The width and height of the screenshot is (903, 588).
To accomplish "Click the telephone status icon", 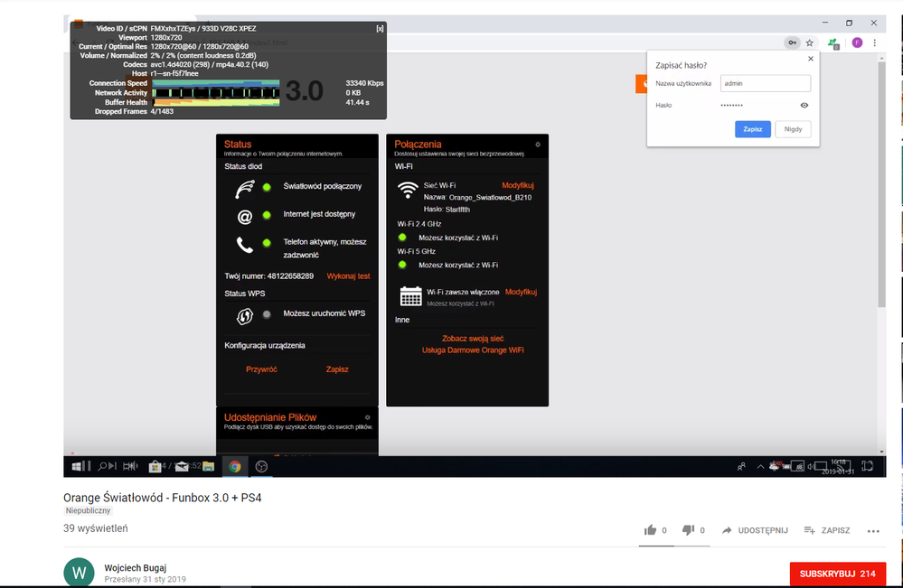I will click(245, 245).
